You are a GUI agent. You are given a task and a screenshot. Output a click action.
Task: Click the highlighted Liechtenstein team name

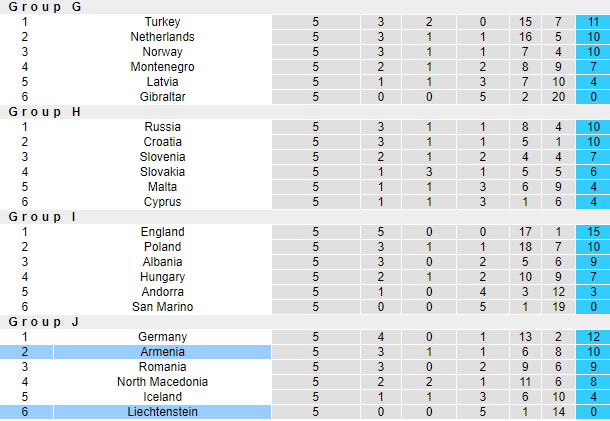(x=162, y=412)
